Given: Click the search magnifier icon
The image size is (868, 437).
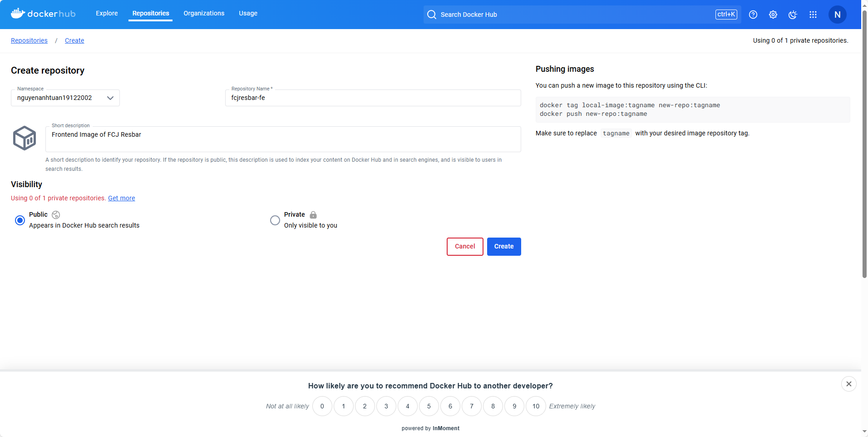Looking at the screenshot, I should [x=432, y=15].
